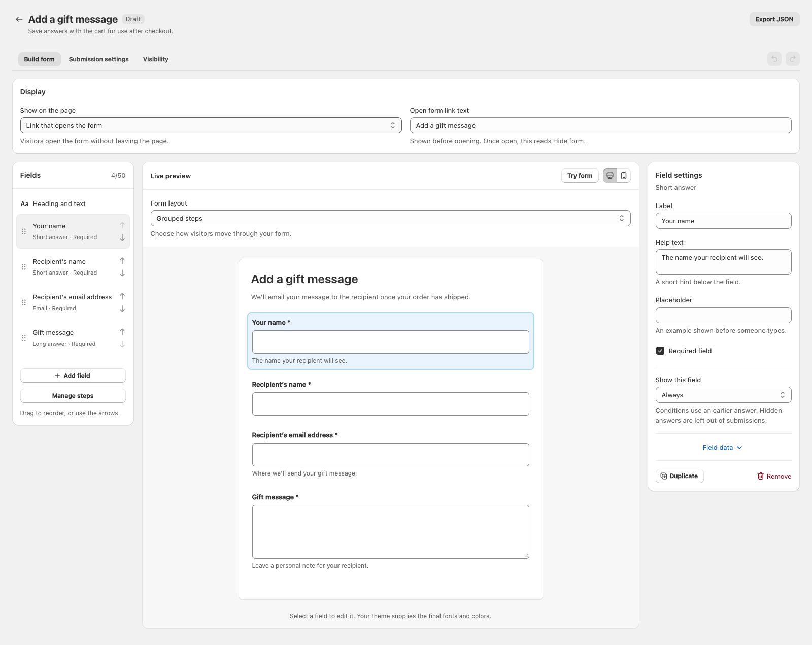Switch to mobile preview icon

[624, 176]
